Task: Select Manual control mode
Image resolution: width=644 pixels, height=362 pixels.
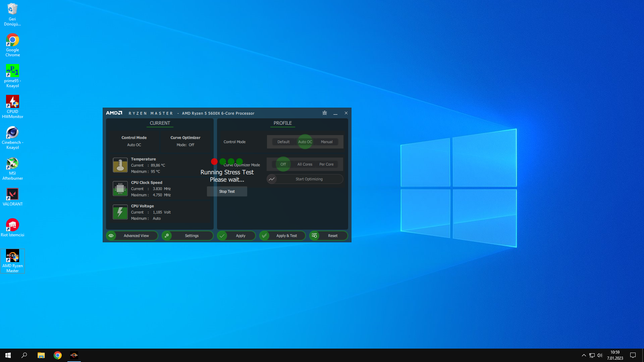Action: (x=326, y=142)
